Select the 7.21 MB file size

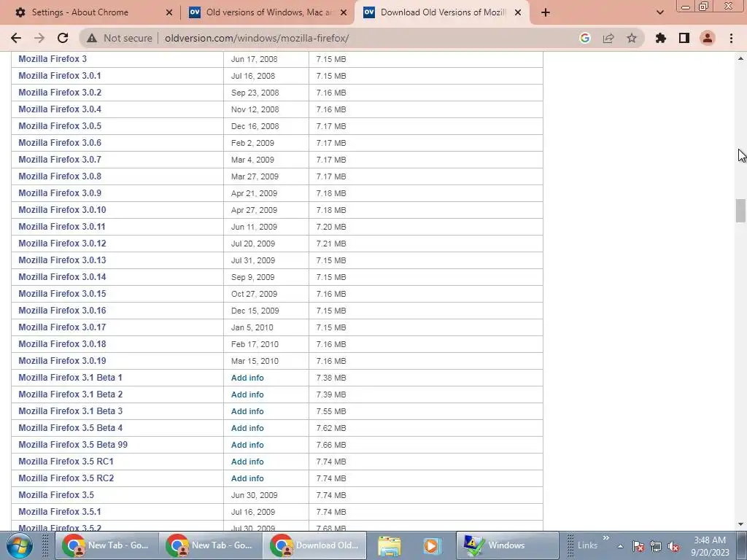click(331, 244)
